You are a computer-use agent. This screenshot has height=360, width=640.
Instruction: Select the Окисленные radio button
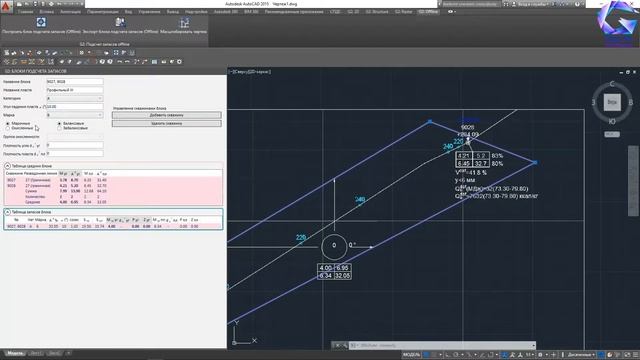tap(8, 128)
